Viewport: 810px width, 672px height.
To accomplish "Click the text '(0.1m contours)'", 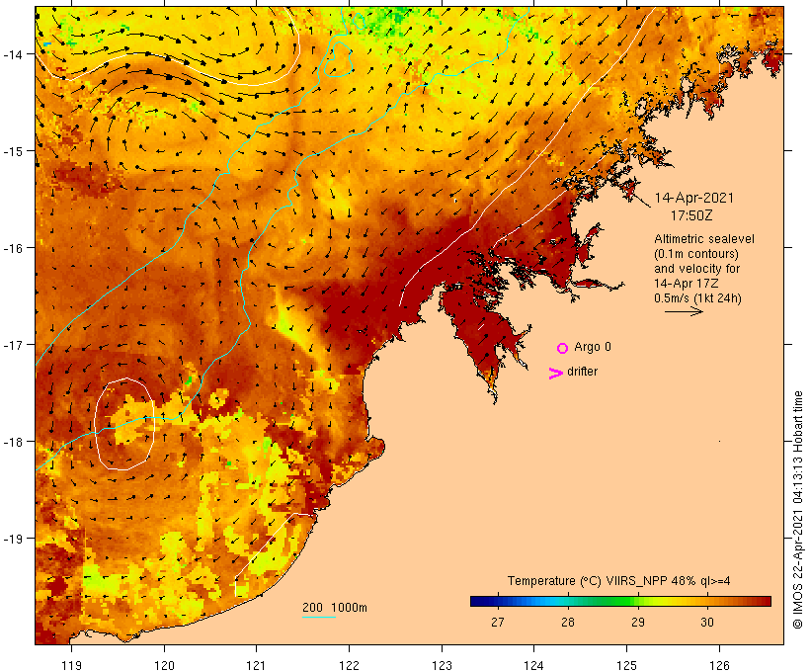I will click(x=695, y=254).
